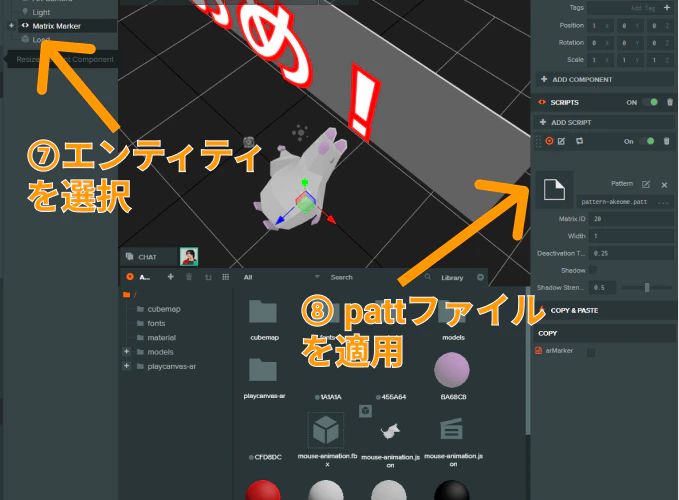Select the Matrix Marker entity
This screenshot has height=500, width=679.
click(56, 26)
